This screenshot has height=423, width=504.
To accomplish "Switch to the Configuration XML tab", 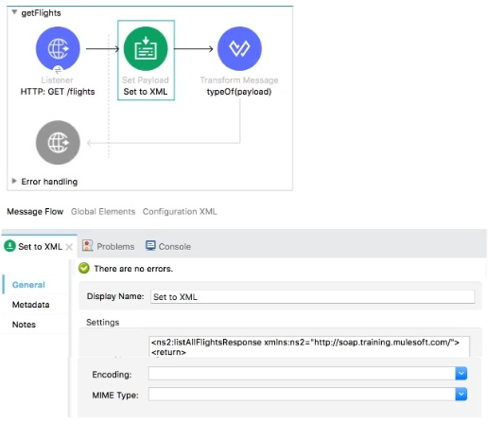I will (x=180, y=212).
